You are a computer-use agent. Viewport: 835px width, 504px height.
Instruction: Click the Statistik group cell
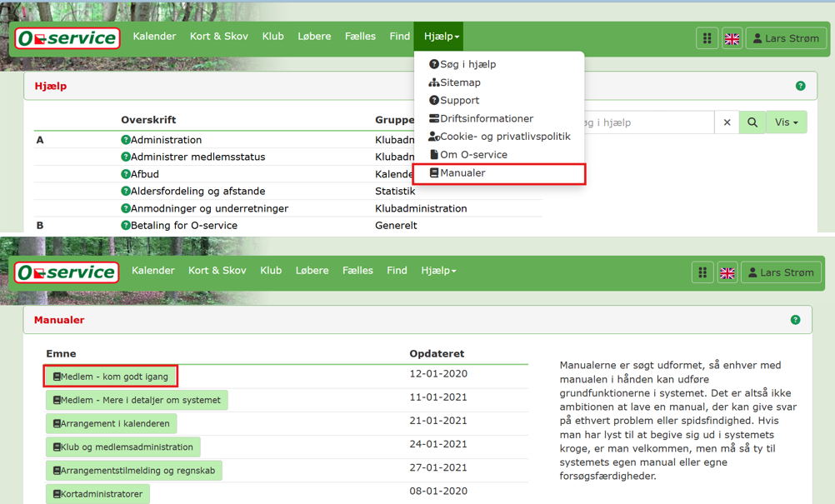point(395,191)
